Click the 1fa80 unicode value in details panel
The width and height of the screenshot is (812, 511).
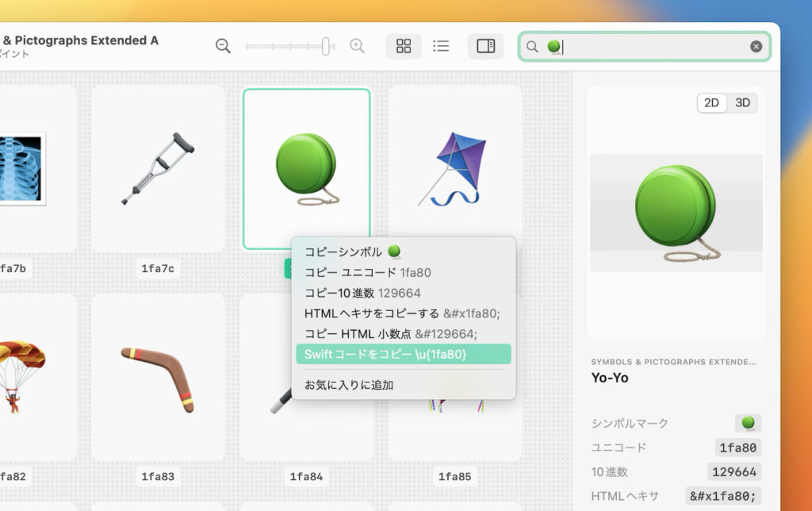(x=737, y=447)
